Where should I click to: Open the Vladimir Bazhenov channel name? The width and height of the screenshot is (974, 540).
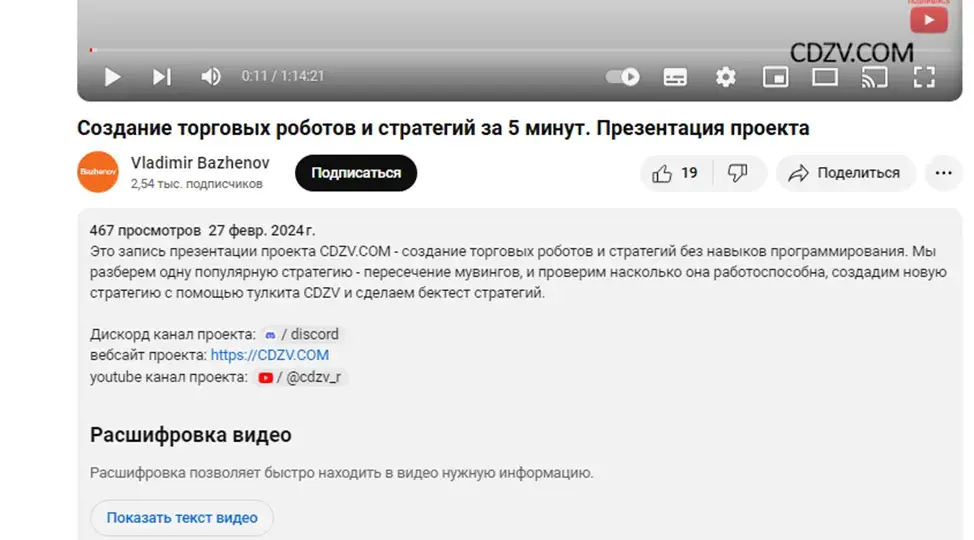(x=200, y=163)
